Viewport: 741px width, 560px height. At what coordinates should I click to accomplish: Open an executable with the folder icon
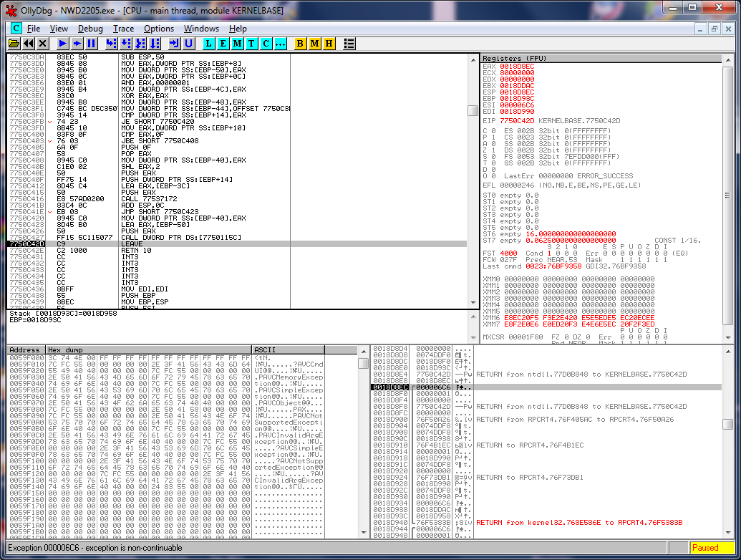tap(14, 44)
